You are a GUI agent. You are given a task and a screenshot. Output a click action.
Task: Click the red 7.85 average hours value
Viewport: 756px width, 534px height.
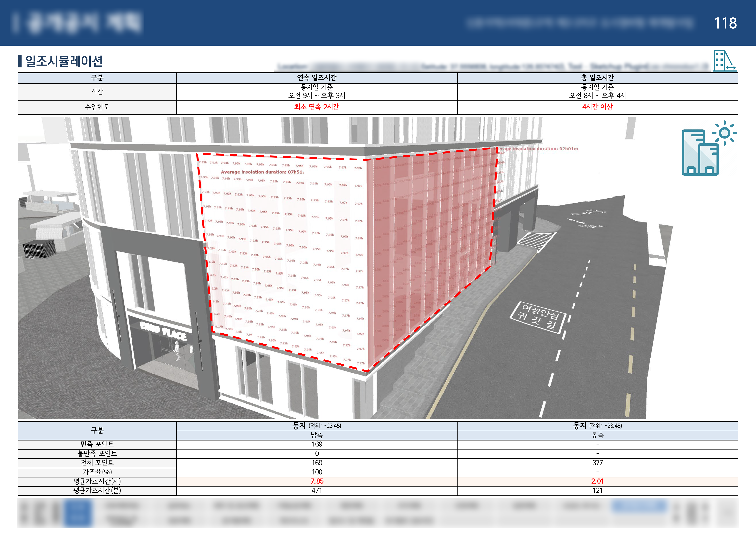click(316, 481)
